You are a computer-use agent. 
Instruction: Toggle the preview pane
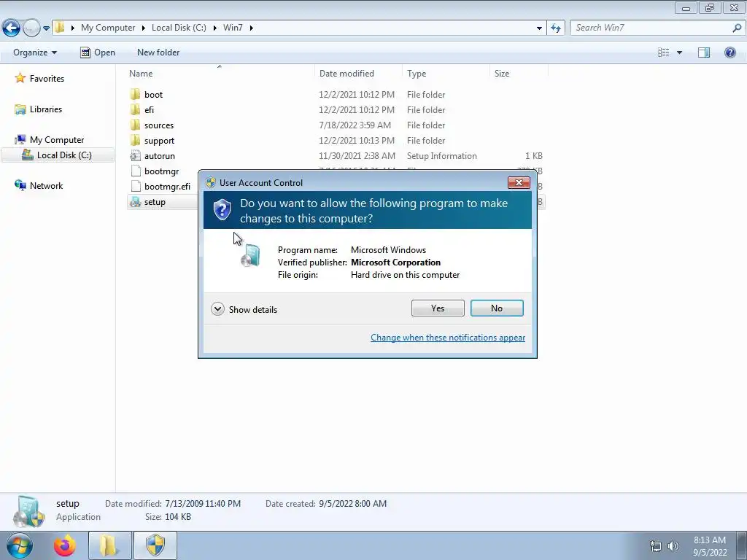pyautogui.click(x=704, y=52)
